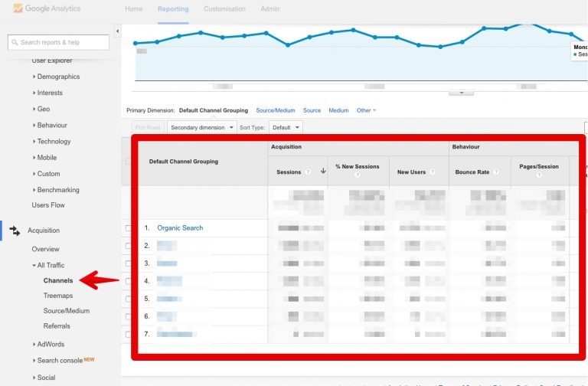This screenshot has width=588, height=386.
Task: Click the Plot Rows button
Action: click(148, 128)
